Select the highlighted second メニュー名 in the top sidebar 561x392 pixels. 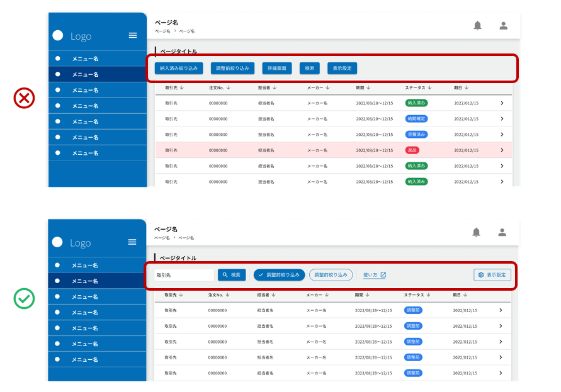85,74
